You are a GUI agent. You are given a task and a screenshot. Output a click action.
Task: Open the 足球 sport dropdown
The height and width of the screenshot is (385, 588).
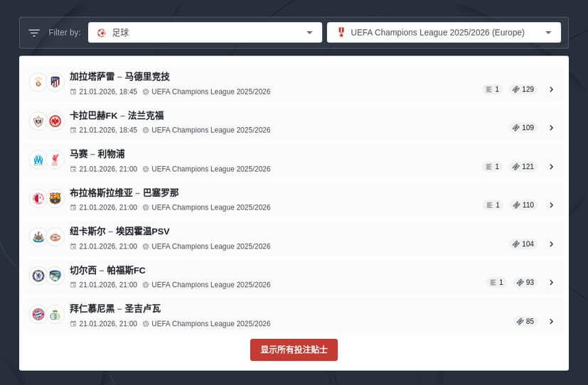pos(205,33)
